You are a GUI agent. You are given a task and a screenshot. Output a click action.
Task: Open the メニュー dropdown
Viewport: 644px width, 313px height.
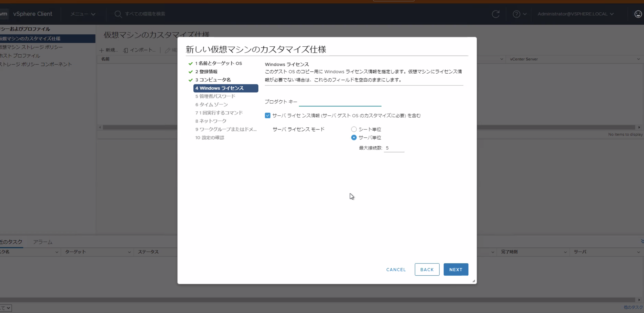[x=82, y=14]
